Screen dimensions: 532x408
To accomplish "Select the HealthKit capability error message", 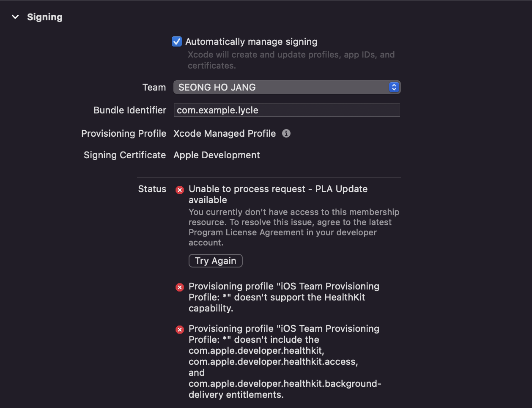I will [283, 297].
